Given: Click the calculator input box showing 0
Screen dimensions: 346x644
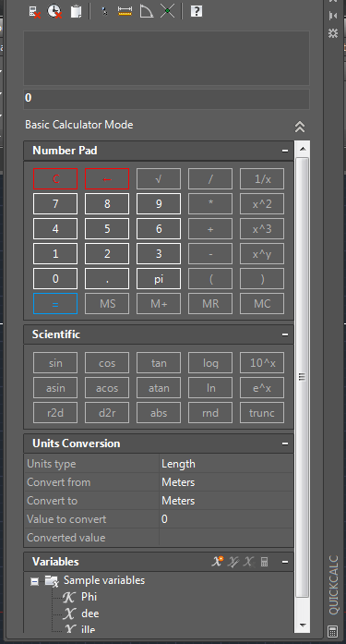Looking at the screenshot, I should [x=166, y=99].
